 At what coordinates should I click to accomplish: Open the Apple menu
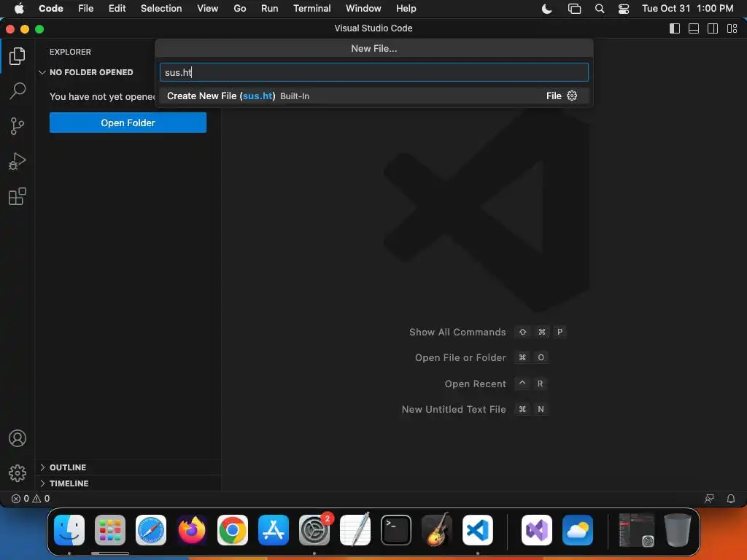[19, 9]
